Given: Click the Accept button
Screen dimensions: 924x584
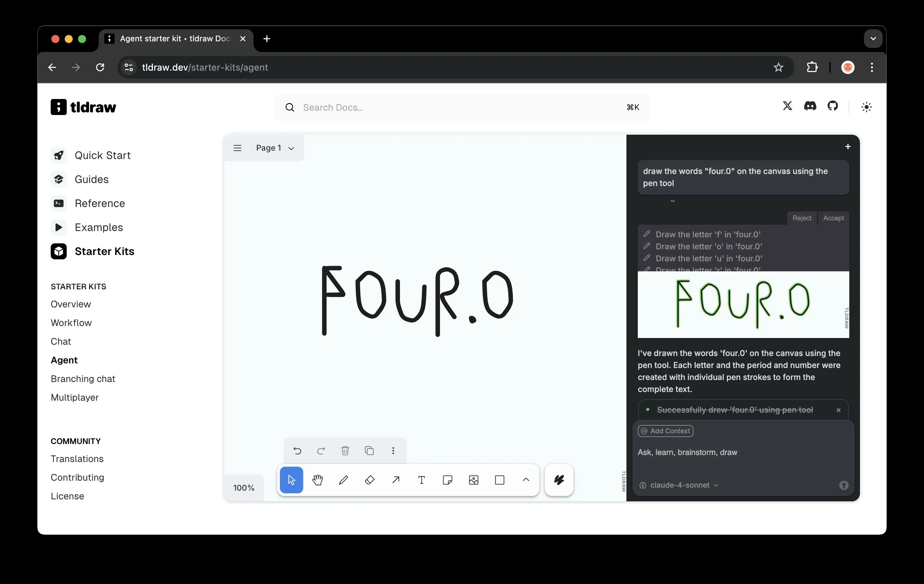Looking at the screenshot, I should point(833,218).
